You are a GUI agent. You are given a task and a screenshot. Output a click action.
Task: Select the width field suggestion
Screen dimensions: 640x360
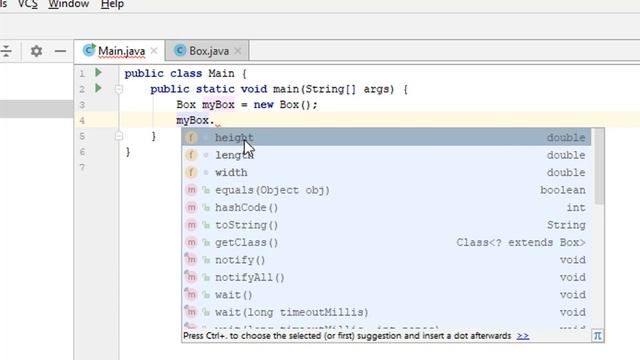click(387, 173)
